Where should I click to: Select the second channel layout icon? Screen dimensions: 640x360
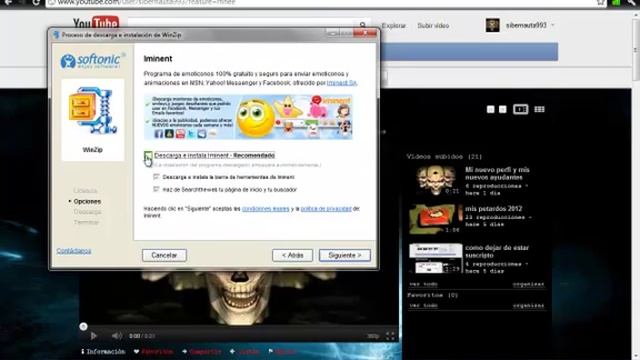click(x=503, y=109)
